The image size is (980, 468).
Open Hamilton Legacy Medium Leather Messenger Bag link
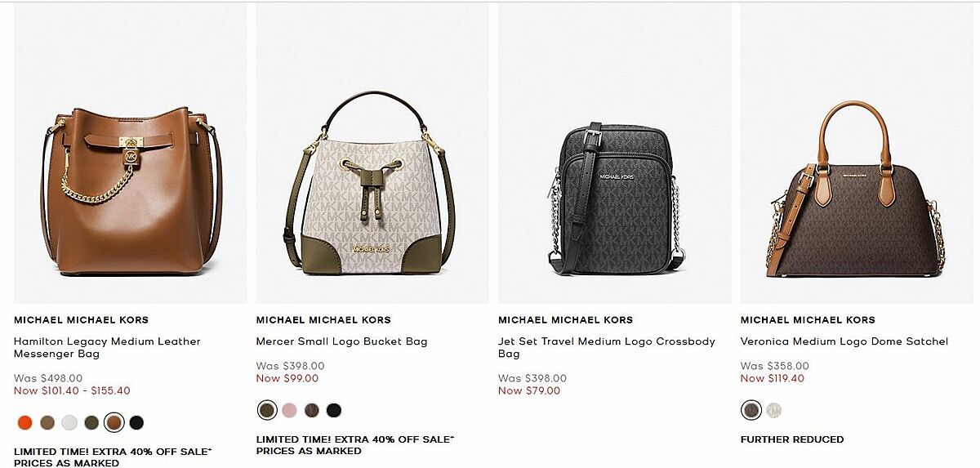(x=107, y=348)
